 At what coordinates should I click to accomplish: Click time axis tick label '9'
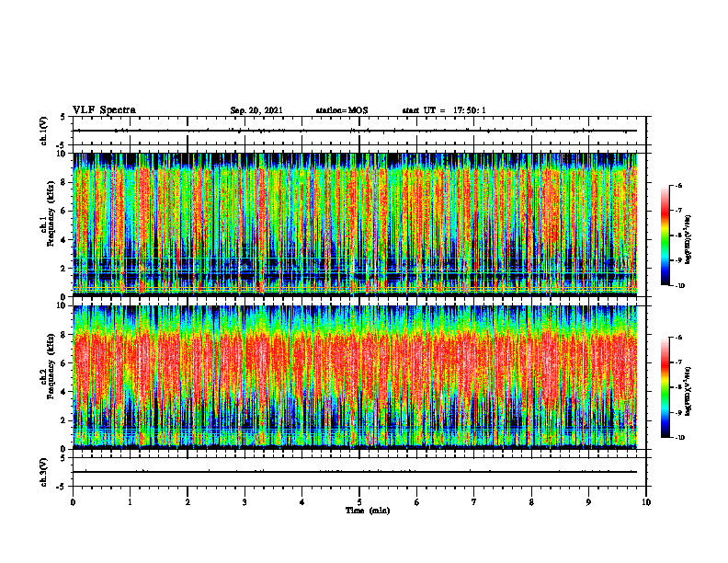point(588,502)
